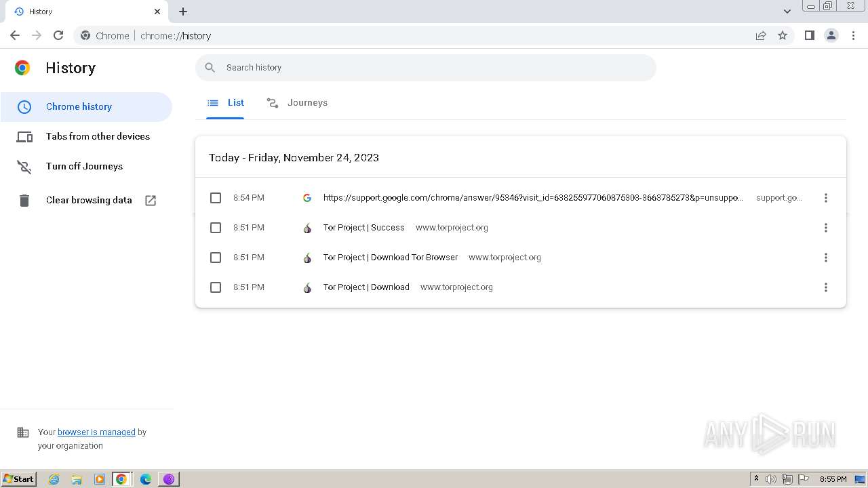The image size is (868, 488).
Task: Switch to the List tab
Action: click(x=225, y=102)
